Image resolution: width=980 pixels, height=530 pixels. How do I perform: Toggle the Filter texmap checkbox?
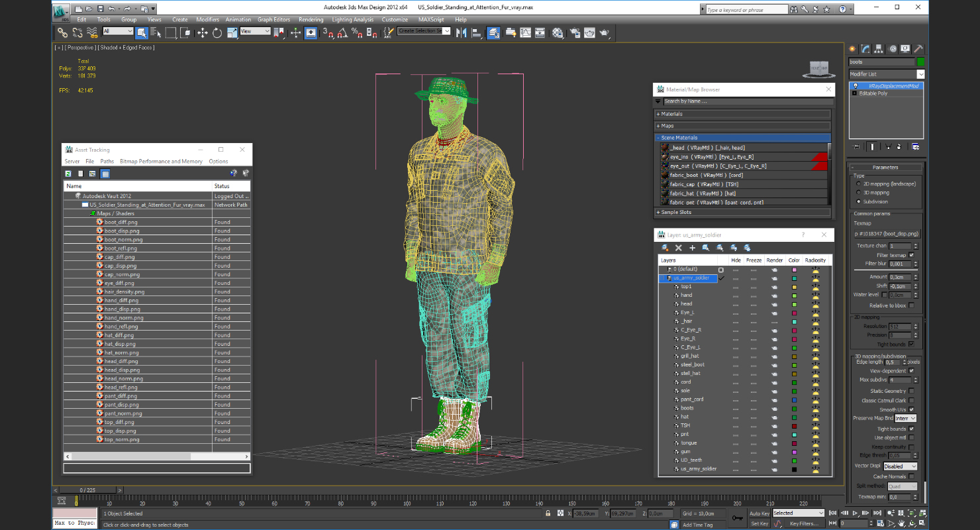pos(912,255)
